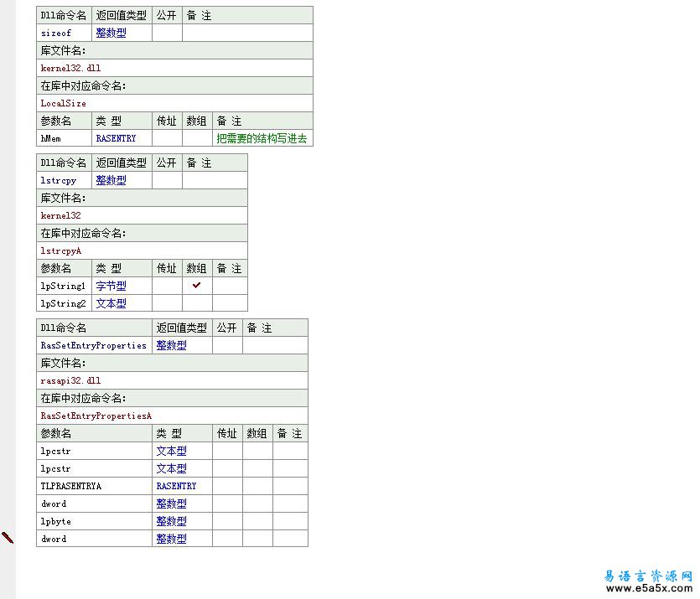Toggle the 数组 checkmark for lpString1
The height and width of the screenshot is (599, 700).
point(196,285)
